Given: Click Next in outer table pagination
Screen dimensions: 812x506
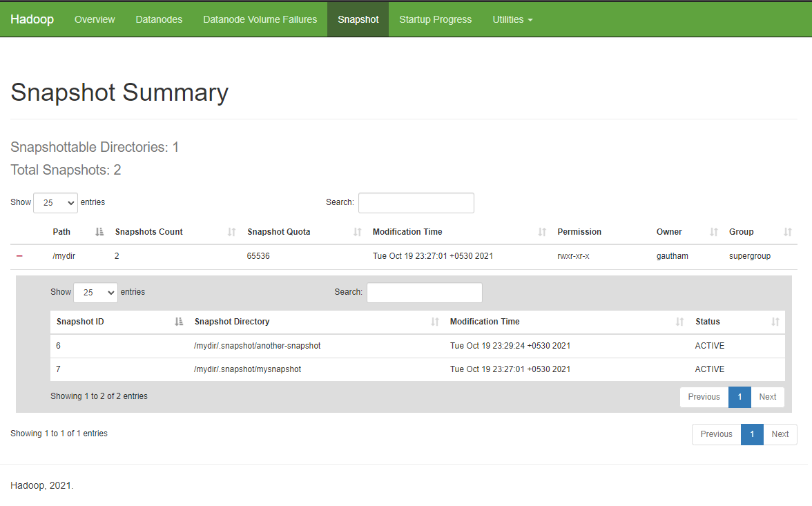Looking at the screenshot, I should point(780,434).
